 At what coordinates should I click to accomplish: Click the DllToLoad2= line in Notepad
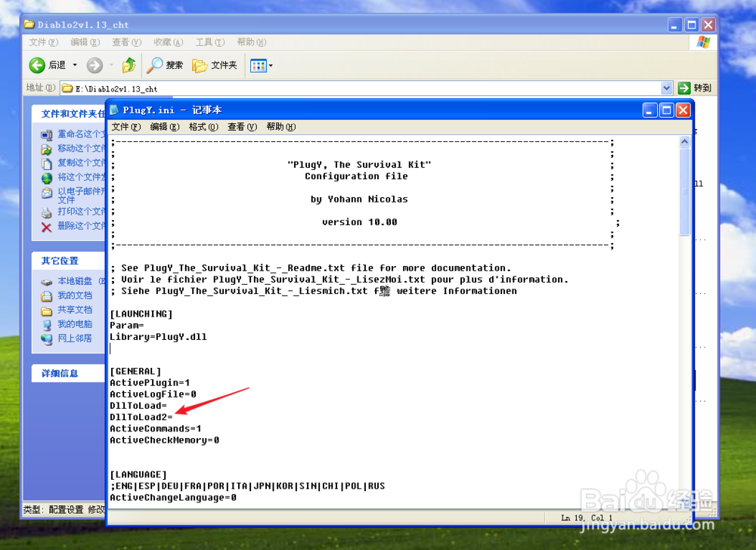141,417
